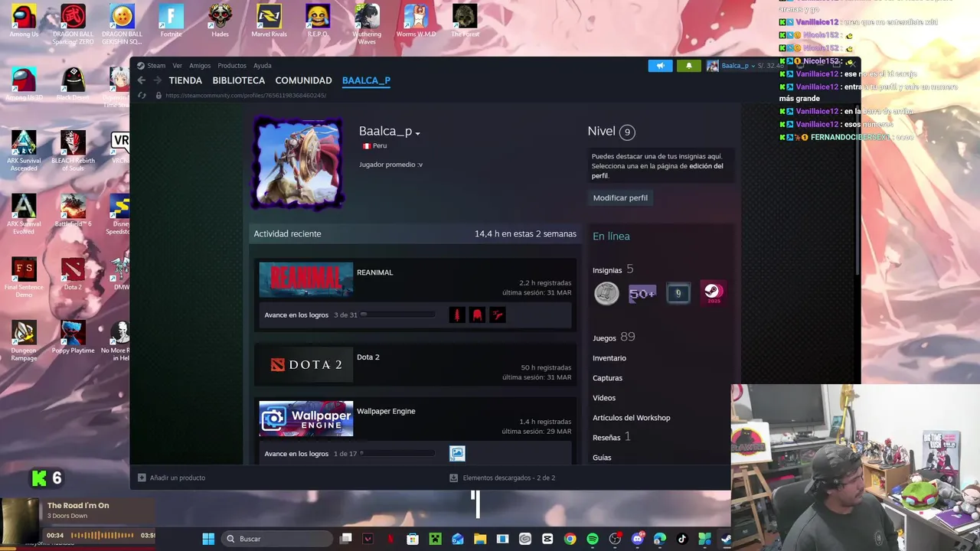Open the Dungeon Rampage desktop shortcut
The height and width of the screenshot is (551, 980).
(24, 341)
